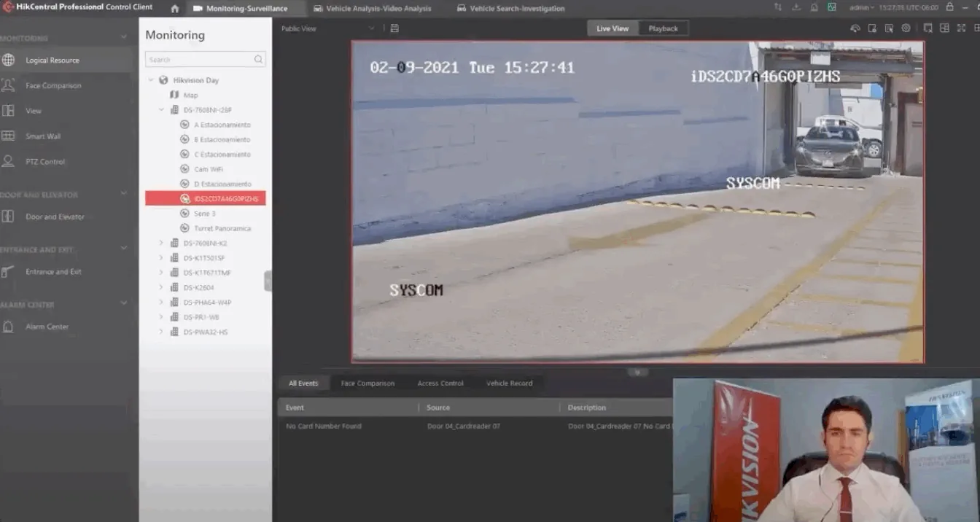Select the No Card Number Found event row
The width and height of the screenshot is (980, 522).
click(x=475, y=426)
